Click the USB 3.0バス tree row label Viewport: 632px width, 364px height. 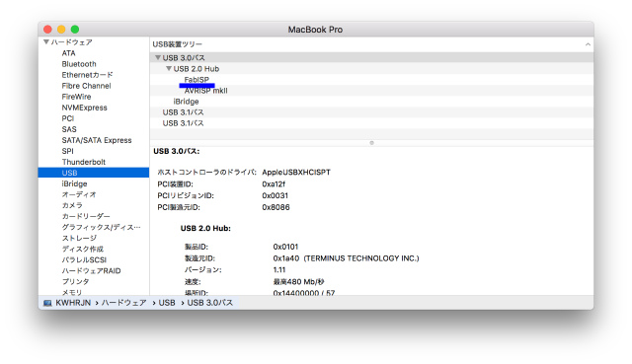(184, 57)
